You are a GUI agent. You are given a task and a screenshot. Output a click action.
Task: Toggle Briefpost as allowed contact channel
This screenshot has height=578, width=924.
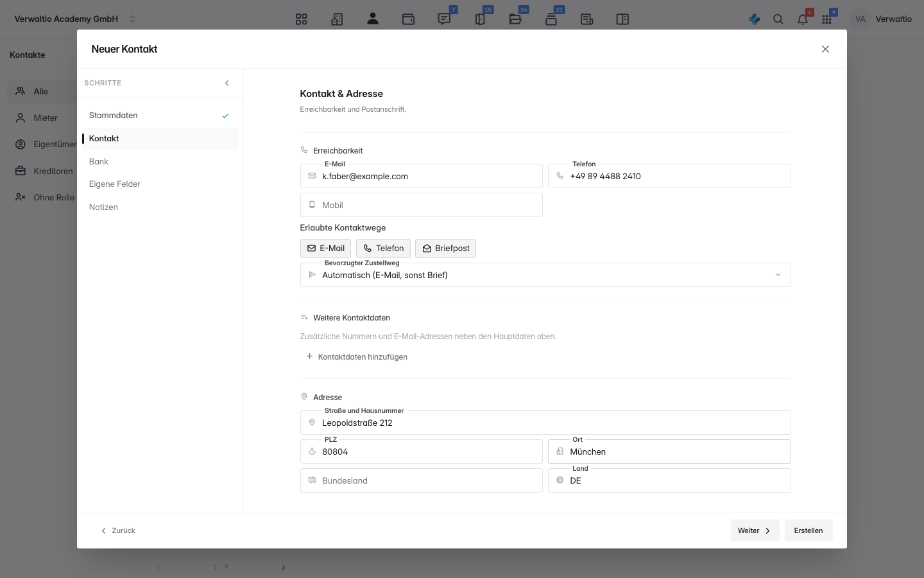pyautogui.click(x=445, y=249)
